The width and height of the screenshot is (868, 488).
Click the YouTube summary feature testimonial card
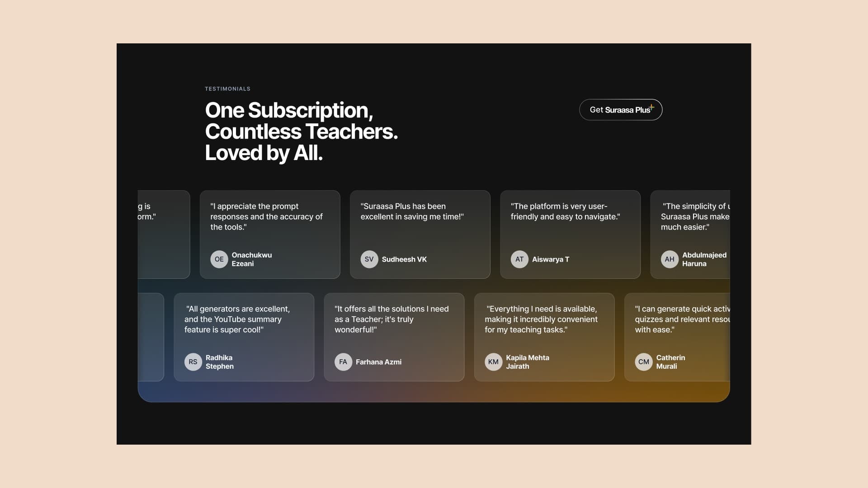click(x=244, y=337)
